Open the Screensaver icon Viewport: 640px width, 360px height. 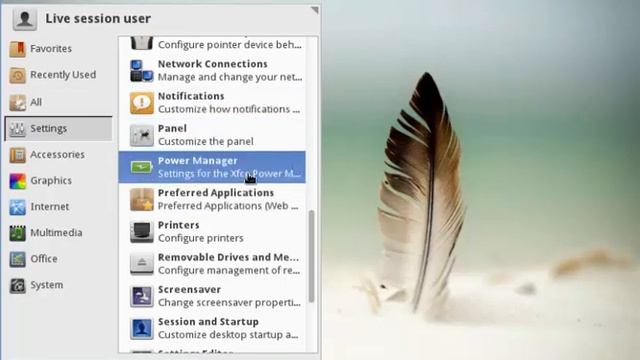point(142,296)
